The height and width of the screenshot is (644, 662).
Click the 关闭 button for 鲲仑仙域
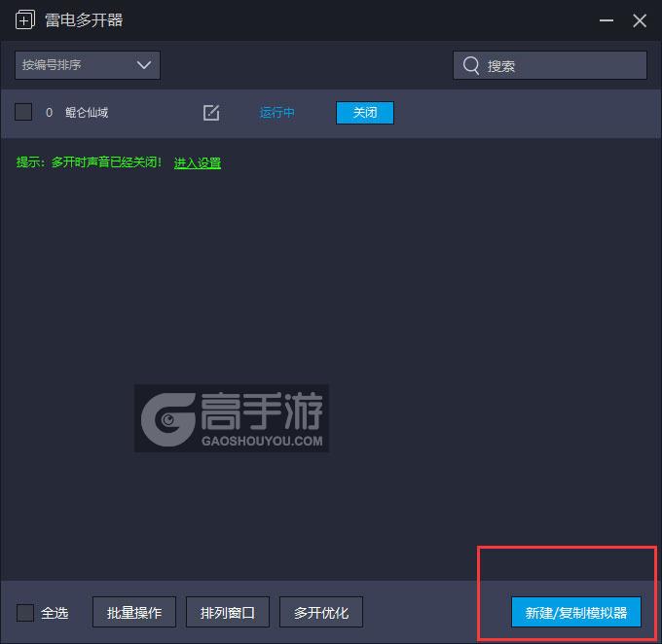coord(365,113)
